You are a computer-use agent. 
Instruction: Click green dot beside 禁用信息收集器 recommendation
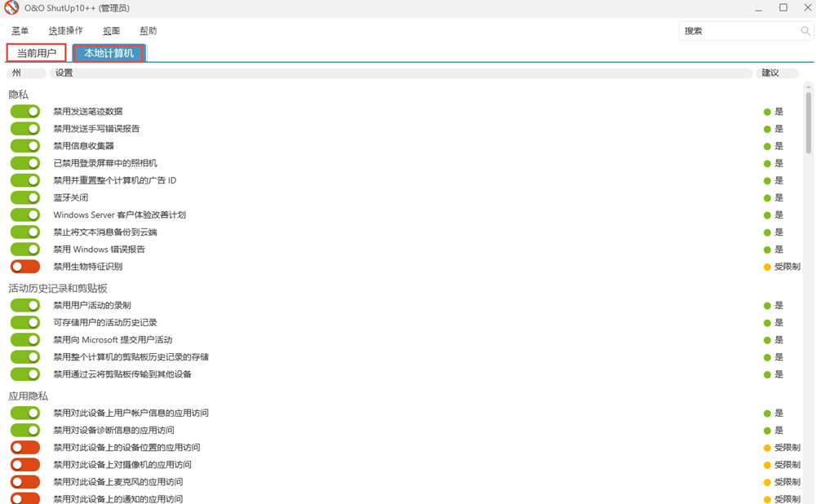767,146
